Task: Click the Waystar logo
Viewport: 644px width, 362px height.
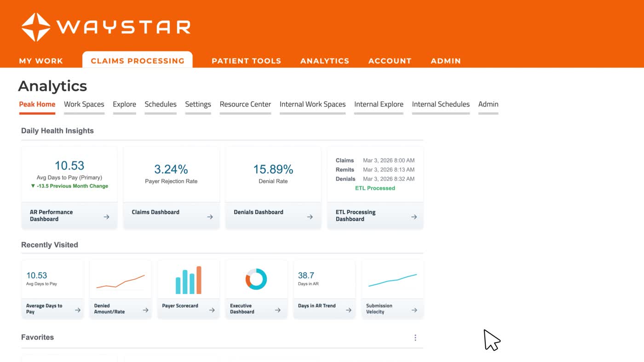Action: [106, 27]
